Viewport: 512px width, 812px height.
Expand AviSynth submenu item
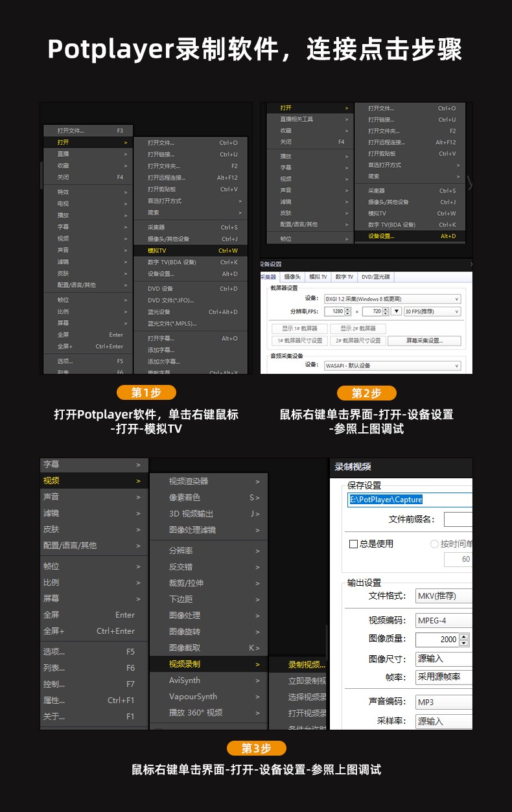209,680
